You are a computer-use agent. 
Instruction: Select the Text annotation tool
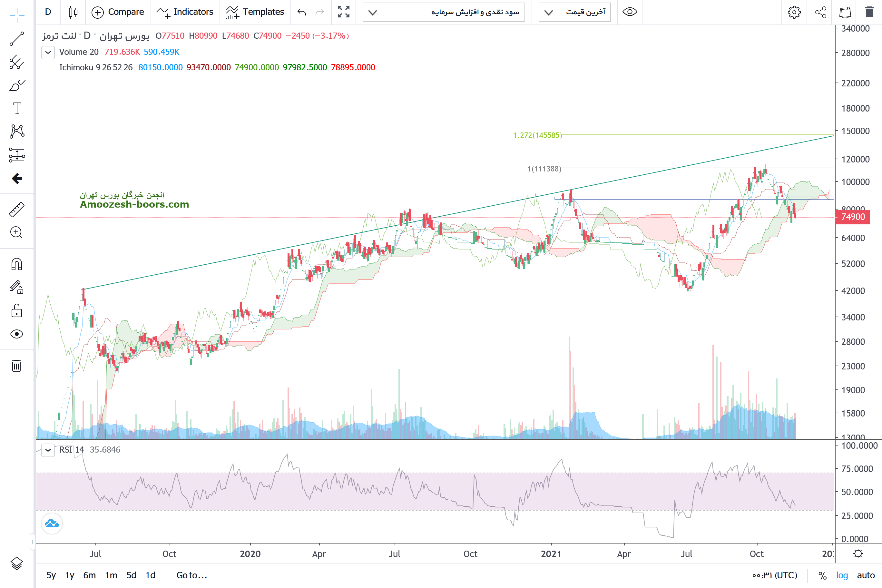coord(17,108)
